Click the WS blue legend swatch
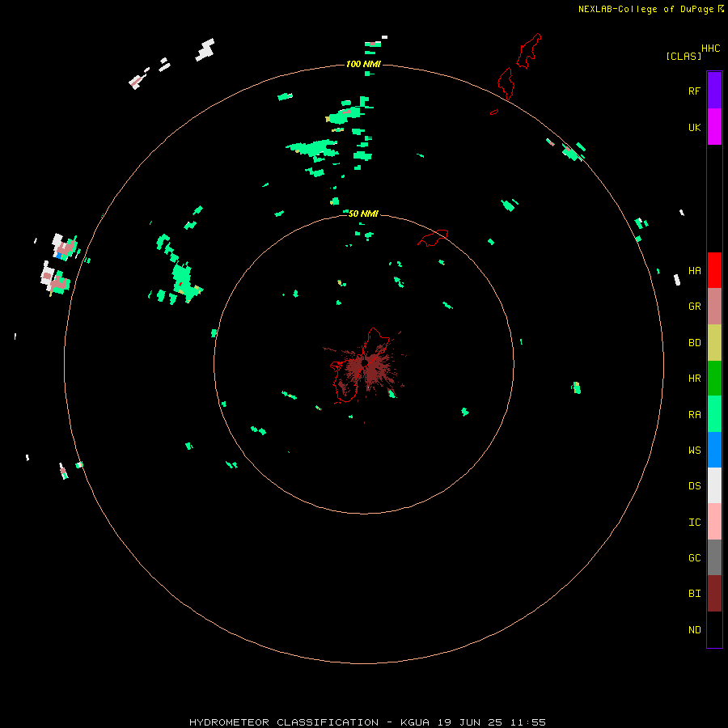The image size is (728, 728). tap(714, 450)
